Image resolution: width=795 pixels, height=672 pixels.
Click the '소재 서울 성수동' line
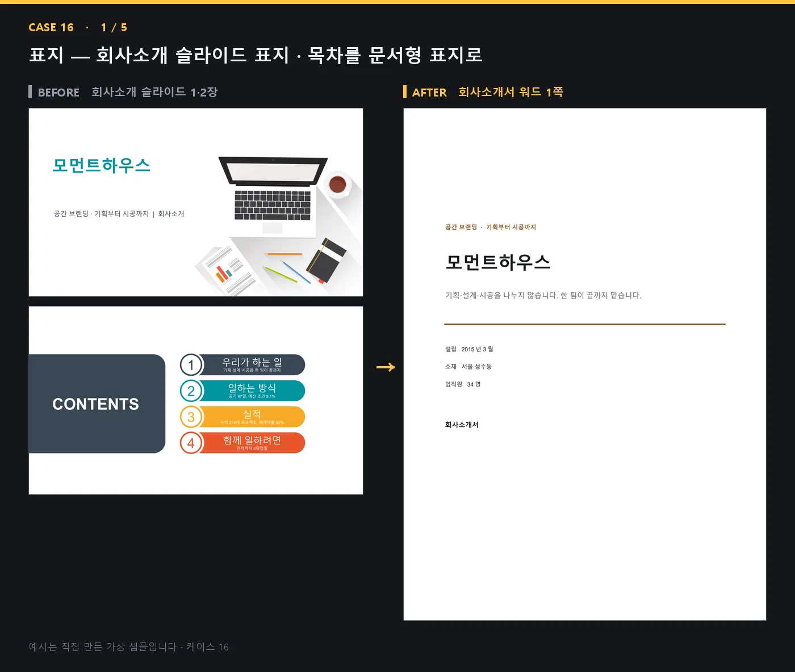click(468, 367)
